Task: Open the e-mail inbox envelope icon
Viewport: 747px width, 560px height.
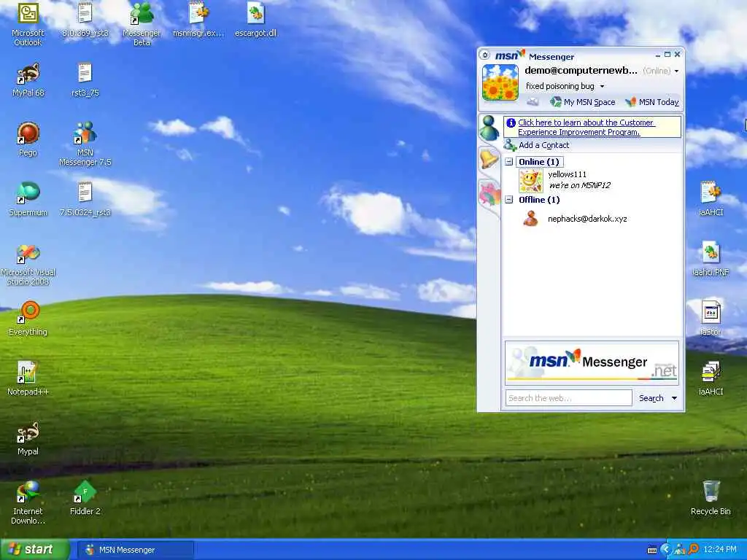Action: click(x=533, y=101)
